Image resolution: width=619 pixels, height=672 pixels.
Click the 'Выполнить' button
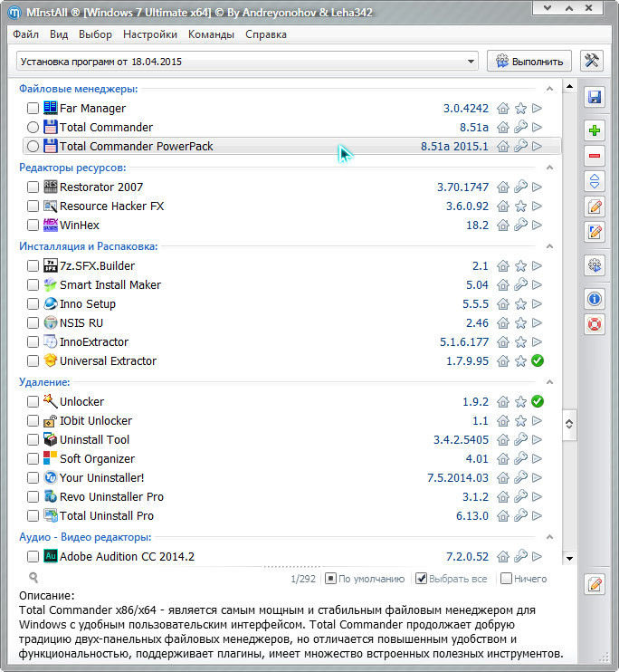529,62
